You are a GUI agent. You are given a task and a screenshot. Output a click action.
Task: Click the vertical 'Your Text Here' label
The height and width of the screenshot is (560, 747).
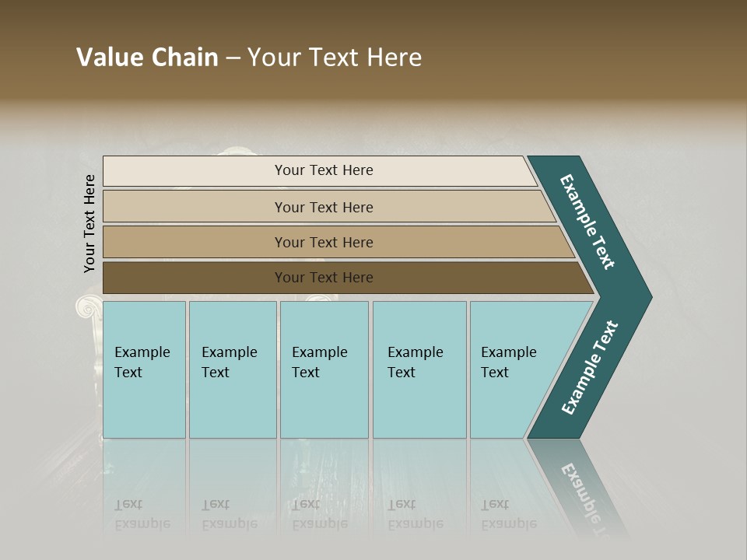point(89,223)
